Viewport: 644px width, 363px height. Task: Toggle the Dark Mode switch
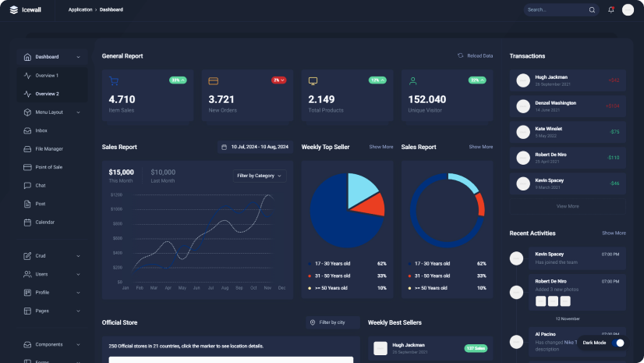pyautogui.click(x=619, y=343)
